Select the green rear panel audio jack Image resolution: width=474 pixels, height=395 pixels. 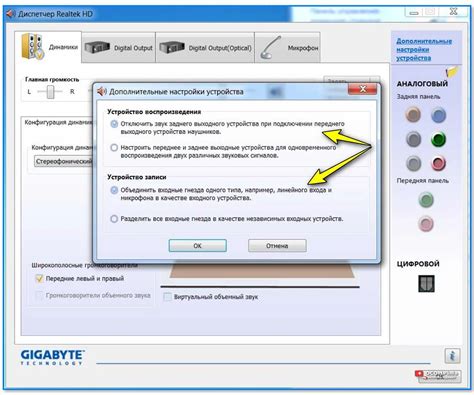point(438,139)
